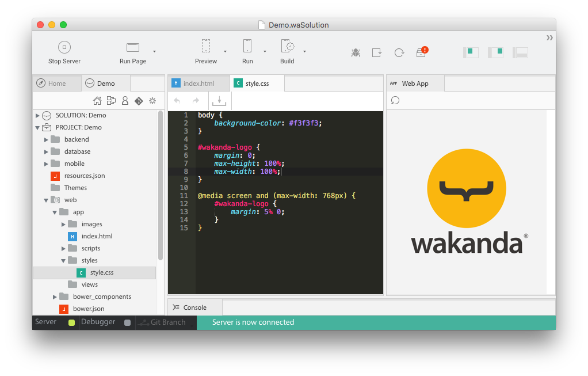The width and height of the screenshot is (588, 376).
Task: Click the data model icon in explorer toolbar
Action: coord(112,101)
